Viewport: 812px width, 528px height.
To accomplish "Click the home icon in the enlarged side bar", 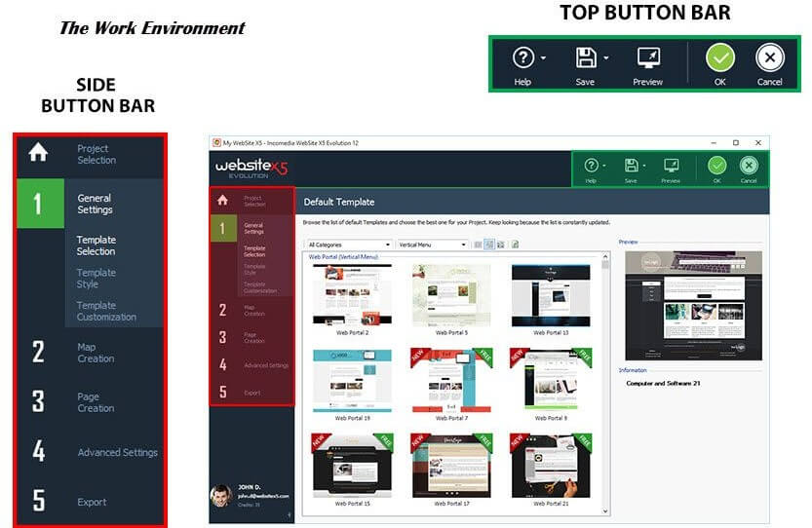I will (x=38, y=152).
